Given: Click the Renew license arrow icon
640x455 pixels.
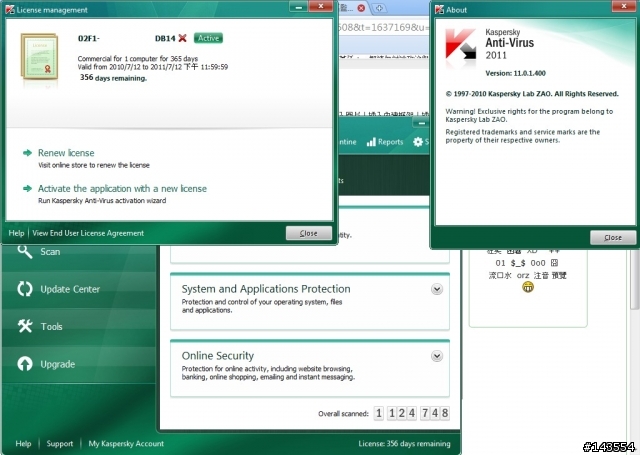Looking at the screenshot, I should (27, 153).
